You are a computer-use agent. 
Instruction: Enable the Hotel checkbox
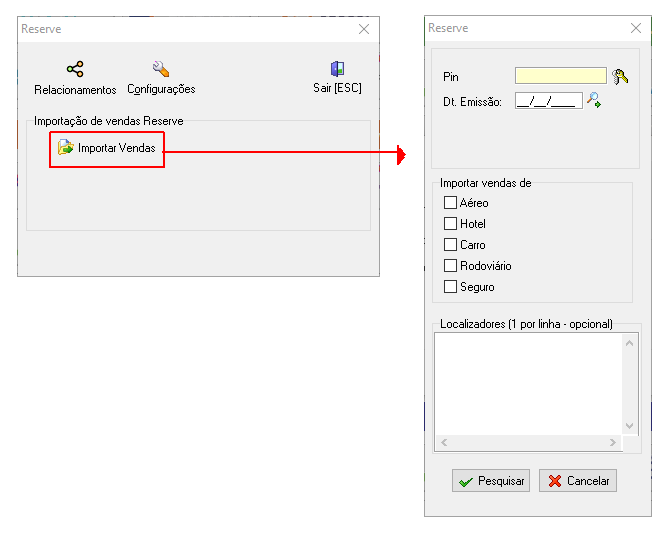click(x=450, y=223)
